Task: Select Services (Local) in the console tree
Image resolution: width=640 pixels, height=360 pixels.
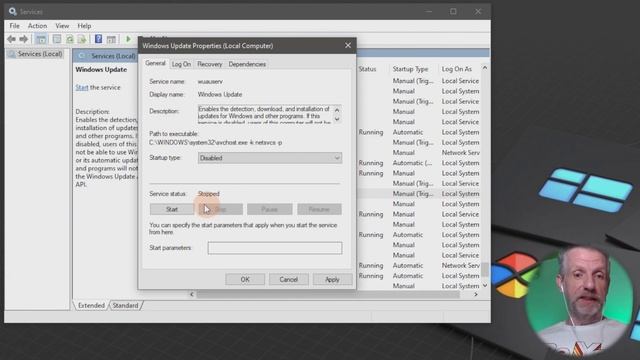Action: [40, 54]
